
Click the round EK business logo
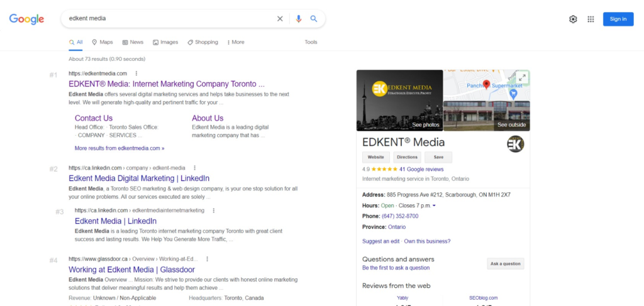[516, 144]
